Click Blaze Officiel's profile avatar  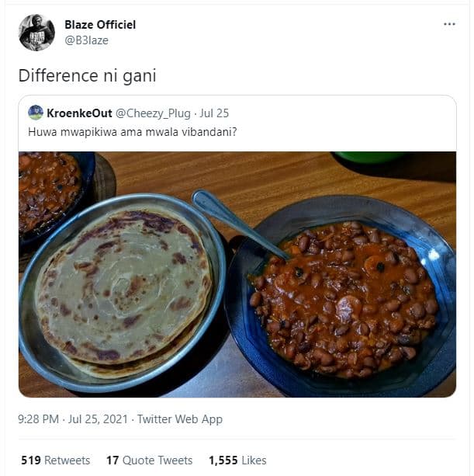(x=36, y=33)
